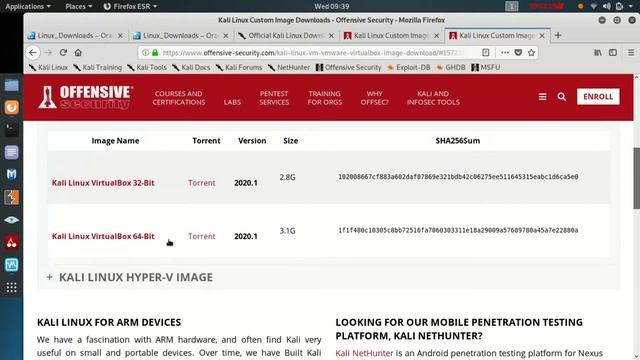The width and height of the screenshot is (640, 360).
Task: Open Kali and Infosec Tools navigation item
Action: (x=433, y=98)
